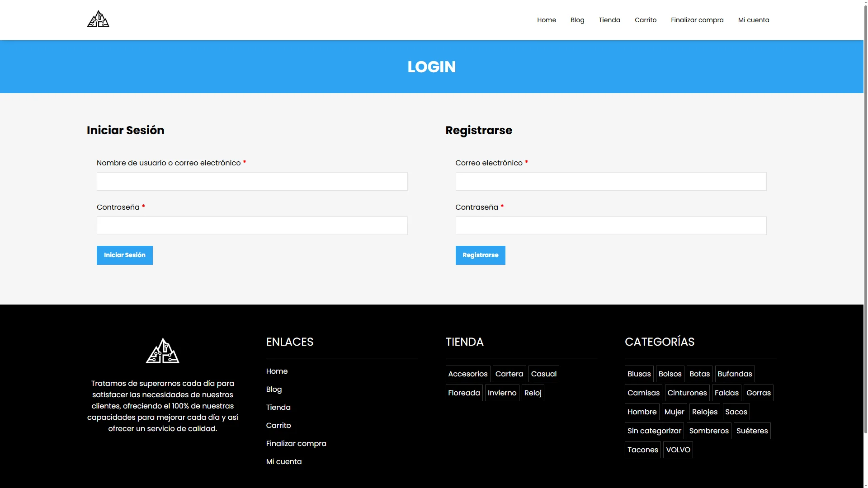Screen dimensions: 868x488
Task: Click the Iniciar Sesión section heading
Action: (126, 130)
